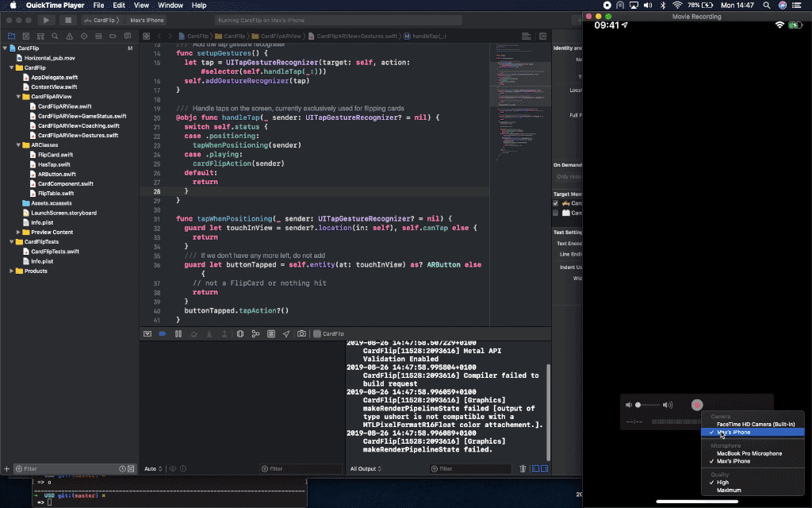Open the Symbol navigator
Image resolution: width=812 pixels, height=508 pixels.
click(x=40, y=37)
